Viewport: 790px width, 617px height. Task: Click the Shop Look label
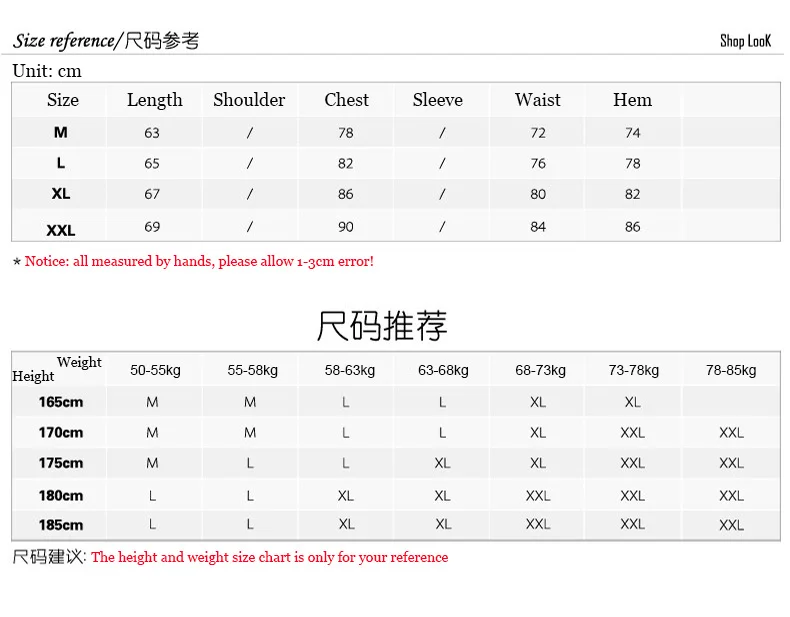[745, 41]
